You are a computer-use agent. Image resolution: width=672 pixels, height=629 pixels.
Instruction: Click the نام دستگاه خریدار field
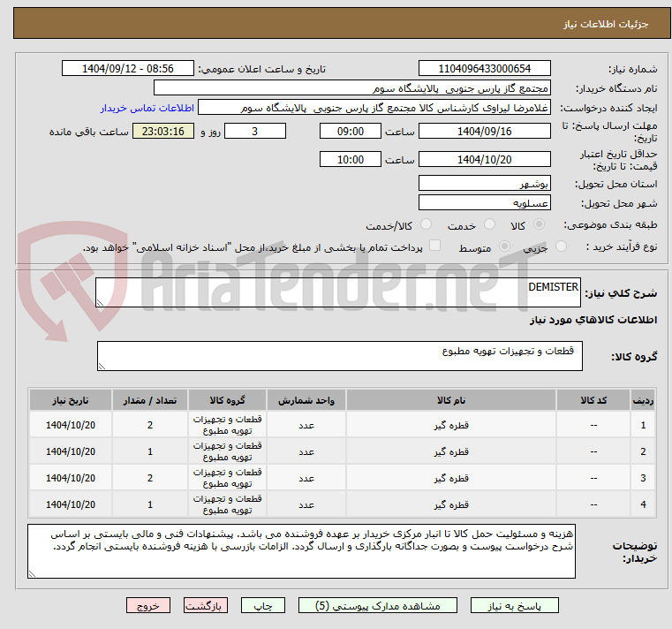(x=351, y=87)
